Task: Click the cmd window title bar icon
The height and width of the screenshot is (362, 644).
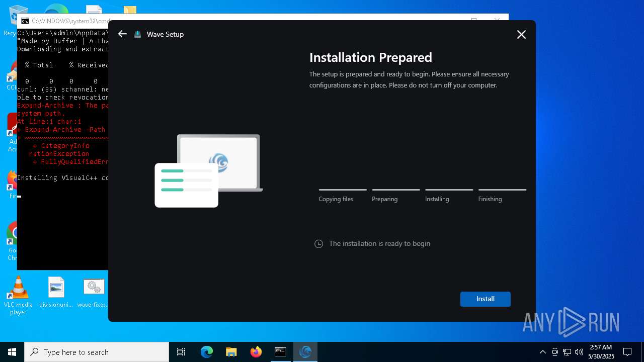Action: click(25, 21)
